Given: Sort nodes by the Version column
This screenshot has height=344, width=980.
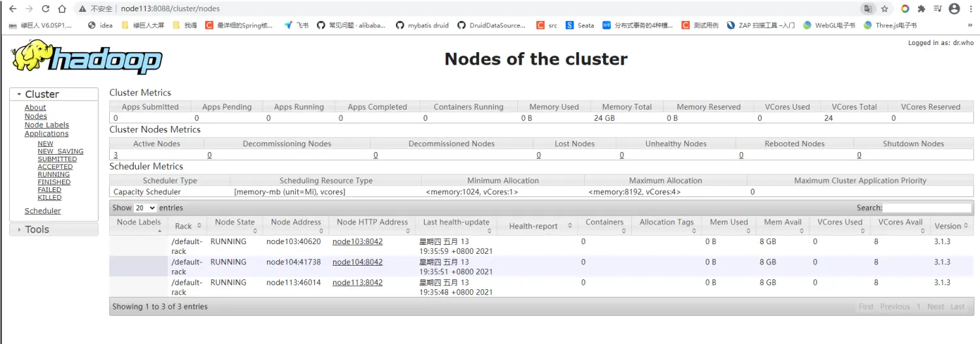Looking at the screenshot, I should 947,226.
